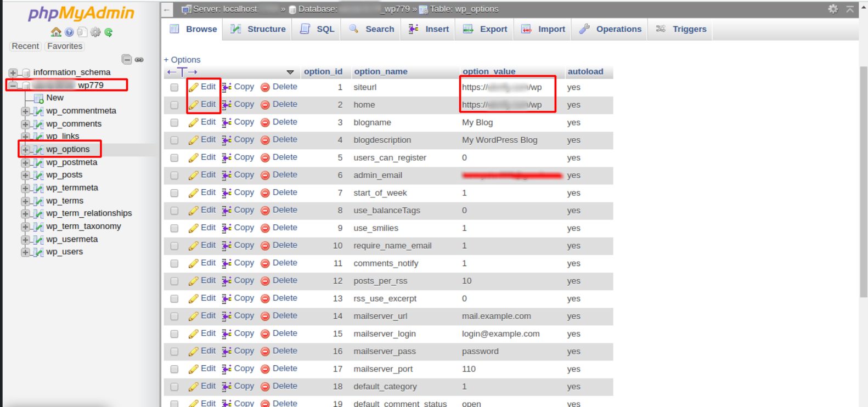868x407 pixels.
Task: Click table icon next to wp_posts
Action: click(x=38, y=175)
